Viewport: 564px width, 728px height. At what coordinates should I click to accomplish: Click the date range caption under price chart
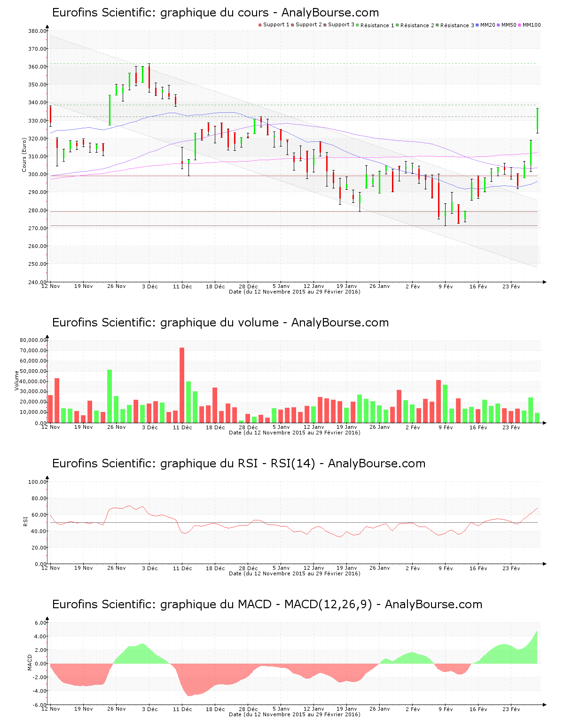294,292
